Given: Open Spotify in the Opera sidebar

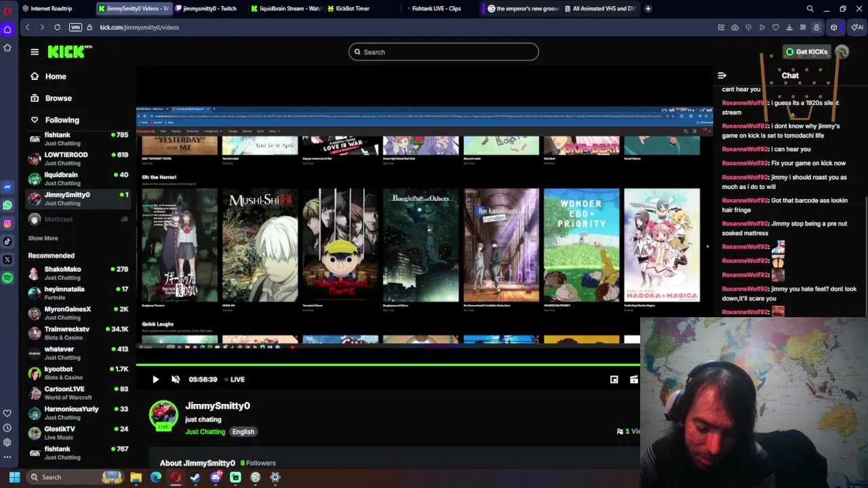Looking at the screenshot, I should [x=7, y=278].
